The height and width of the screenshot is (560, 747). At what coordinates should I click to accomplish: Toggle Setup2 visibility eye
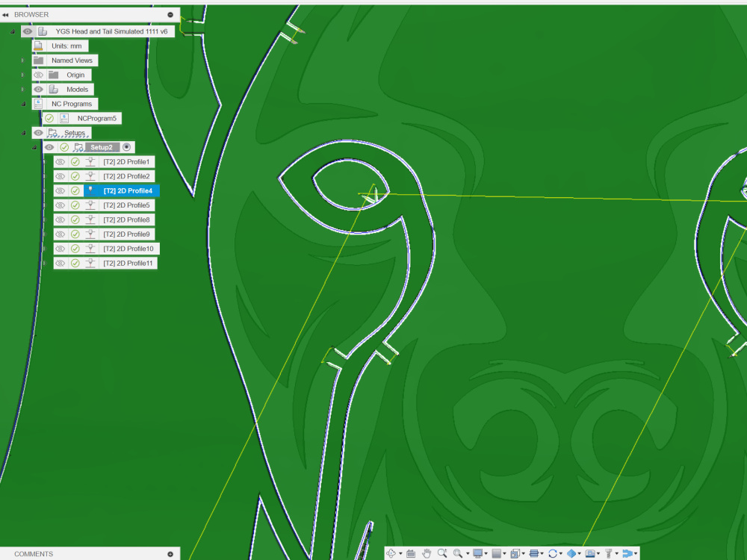(x=49, y=148)
